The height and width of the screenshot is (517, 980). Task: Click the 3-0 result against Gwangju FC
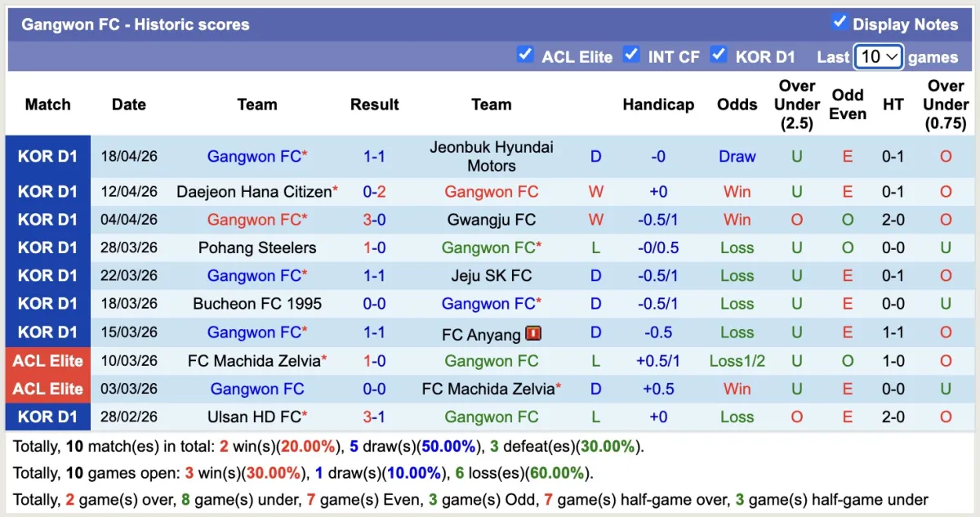point(374,220)
